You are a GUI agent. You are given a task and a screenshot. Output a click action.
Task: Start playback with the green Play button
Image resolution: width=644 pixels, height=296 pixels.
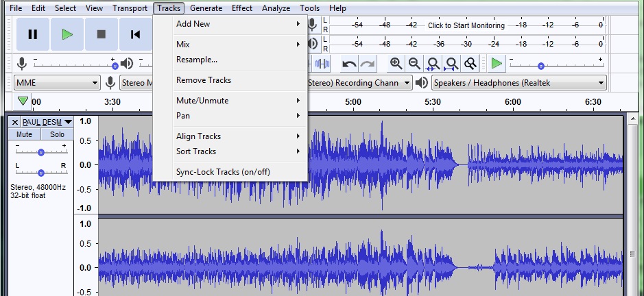[67, 34]
